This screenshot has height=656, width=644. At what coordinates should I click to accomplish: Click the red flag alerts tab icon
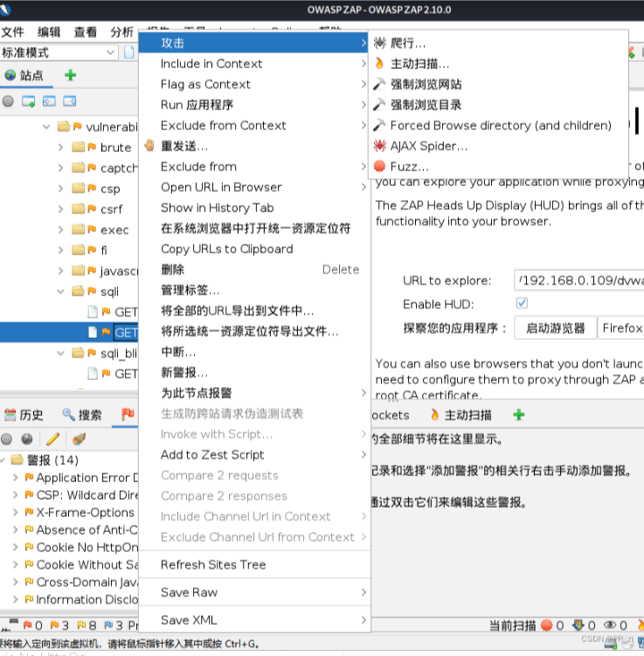tap(128, 414)
